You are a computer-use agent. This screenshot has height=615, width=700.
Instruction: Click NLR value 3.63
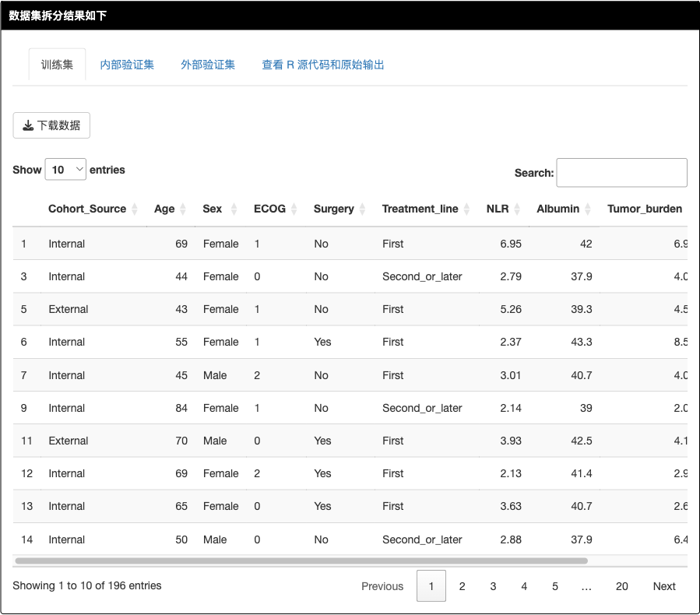(x=511, y=506)
